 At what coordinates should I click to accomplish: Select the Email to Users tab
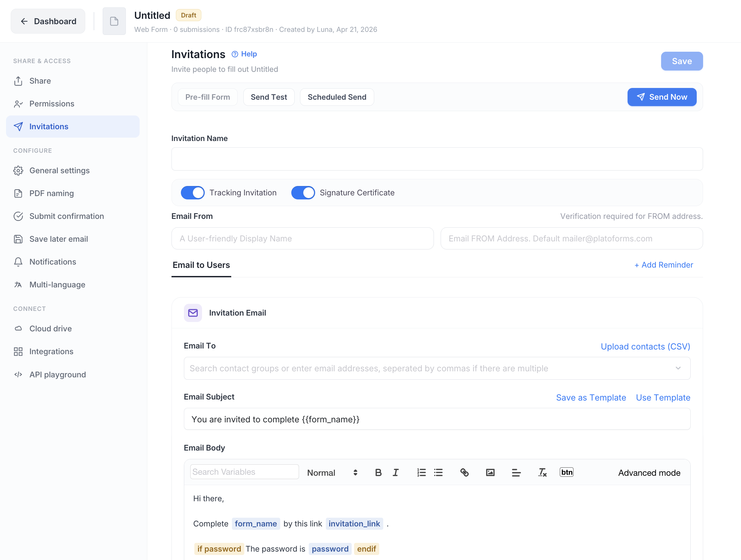[x=201, y=265]
